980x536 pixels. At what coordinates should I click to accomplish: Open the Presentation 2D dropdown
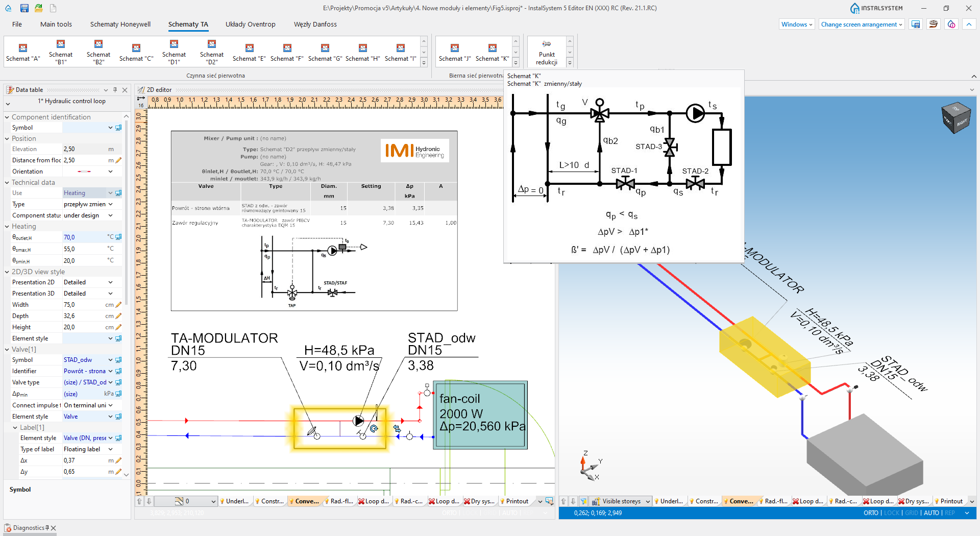tap(110, 282)
